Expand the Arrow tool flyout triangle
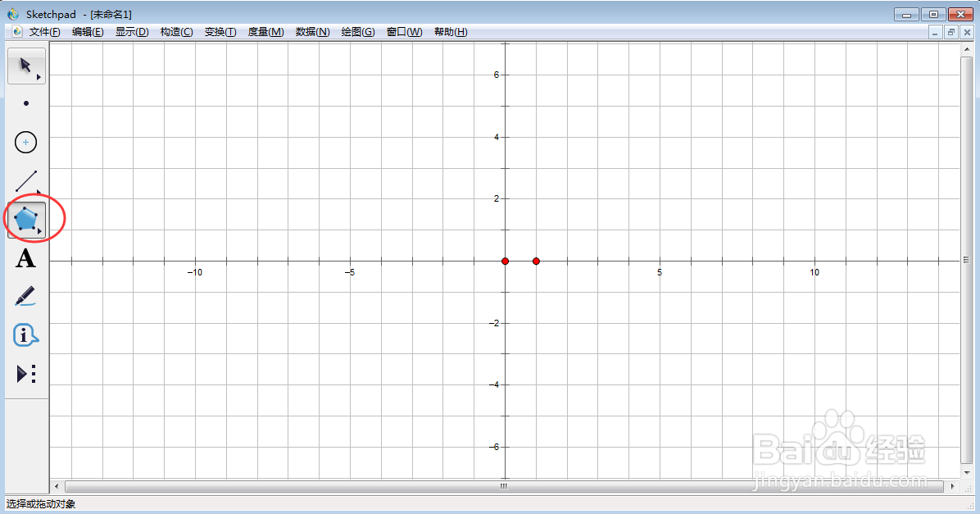The width and height of the screenshot is (980, 514). (x=39, y=78)
